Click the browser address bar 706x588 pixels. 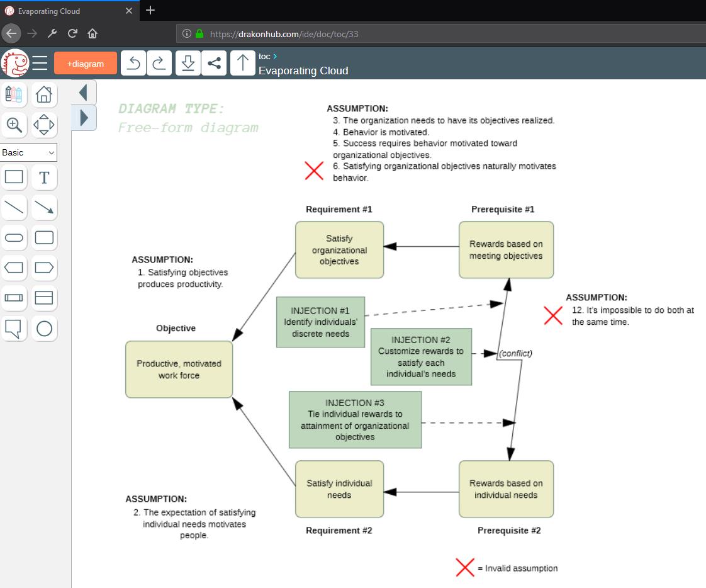point(440,34)
